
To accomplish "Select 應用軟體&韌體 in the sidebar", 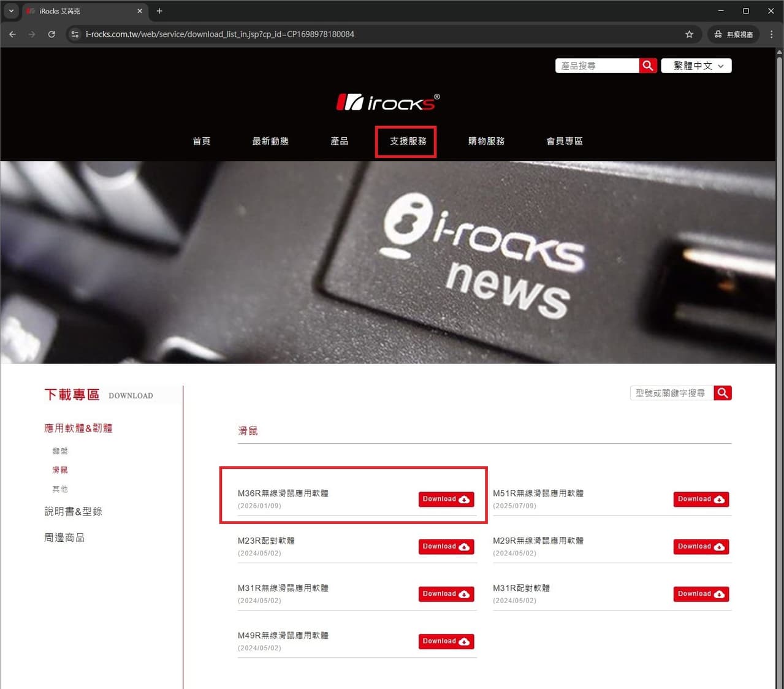I will (x=78, y=428).
